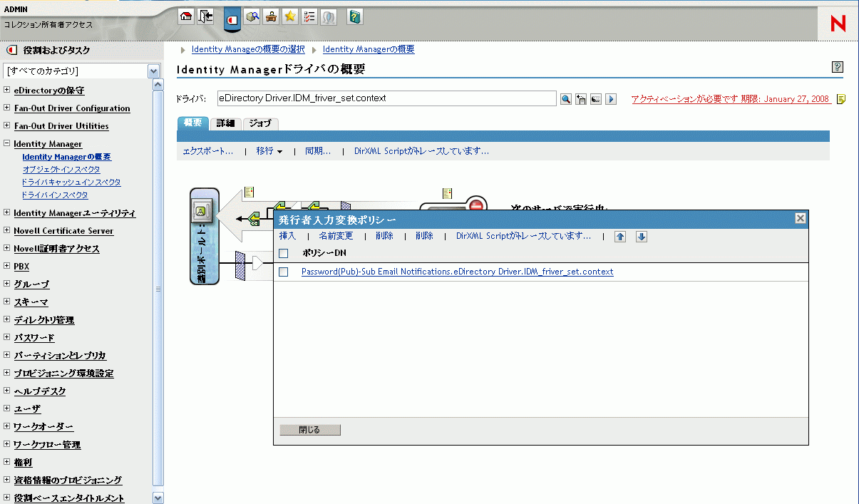This screenshot has width=859, height=504.
Task: Switch to the 詳細 tab
Action: tap(225, 123)
